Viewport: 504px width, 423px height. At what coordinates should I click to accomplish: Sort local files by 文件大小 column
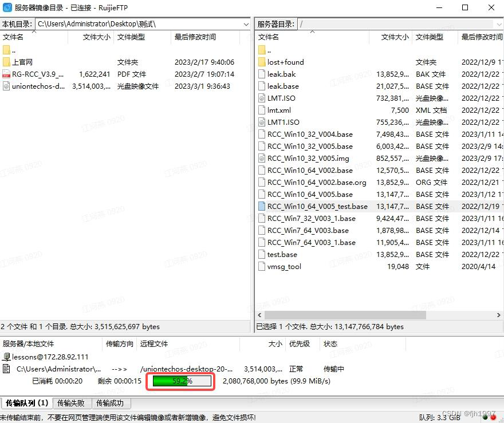[91, 37]
